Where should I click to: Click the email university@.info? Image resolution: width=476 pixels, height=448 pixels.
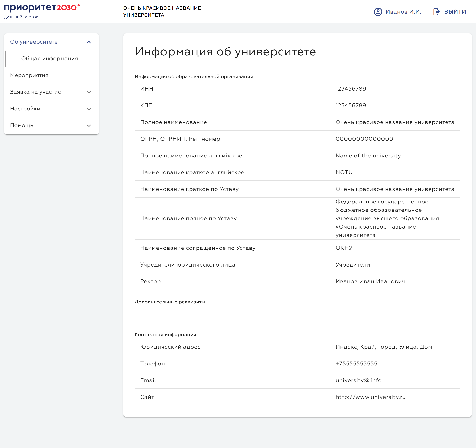(x=358, y=380)
